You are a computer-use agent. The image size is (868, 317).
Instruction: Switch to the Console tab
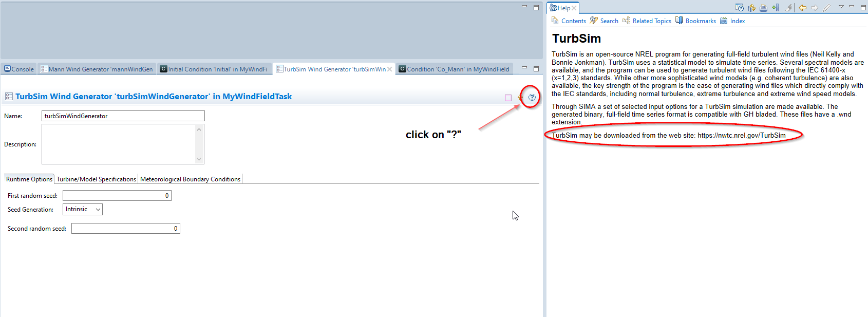pos(19,69)
